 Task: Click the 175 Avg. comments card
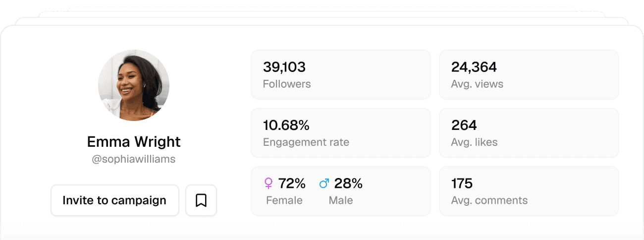click(529, 191)
